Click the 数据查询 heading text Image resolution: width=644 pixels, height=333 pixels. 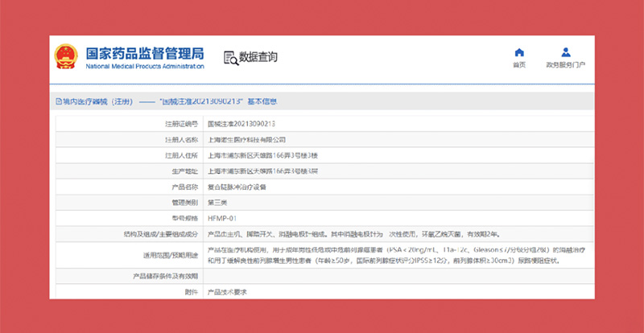tap(258, 58)
